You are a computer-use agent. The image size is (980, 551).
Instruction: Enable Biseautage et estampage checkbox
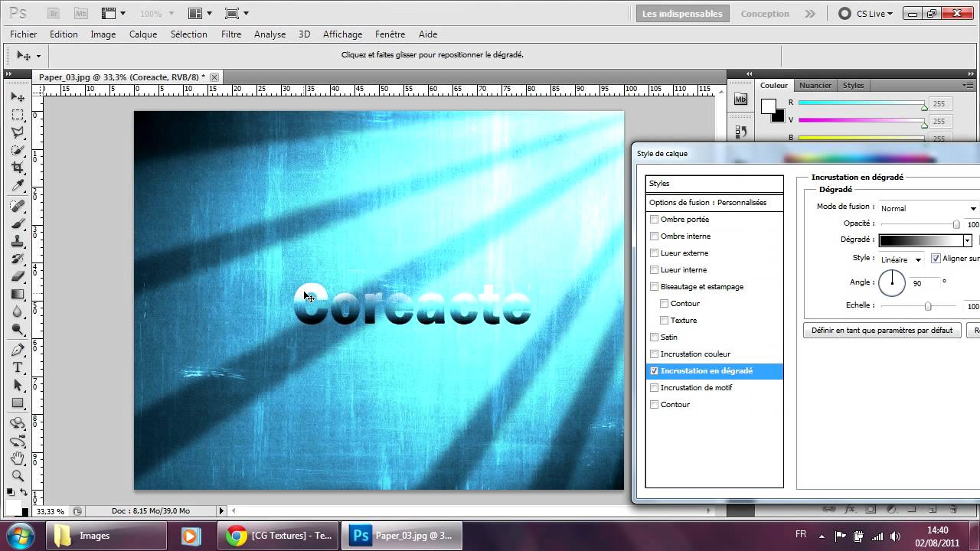(654, 286)
